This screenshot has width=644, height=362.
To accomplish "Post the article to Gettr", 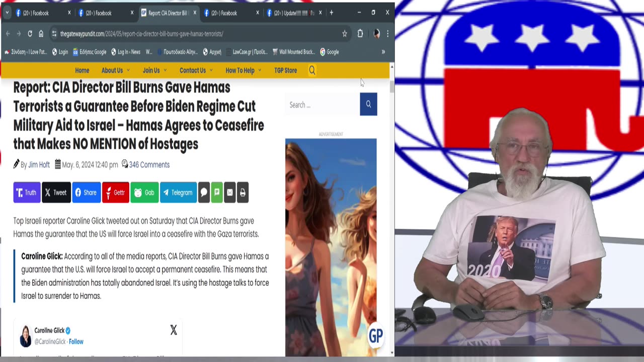I will [115, 193].
